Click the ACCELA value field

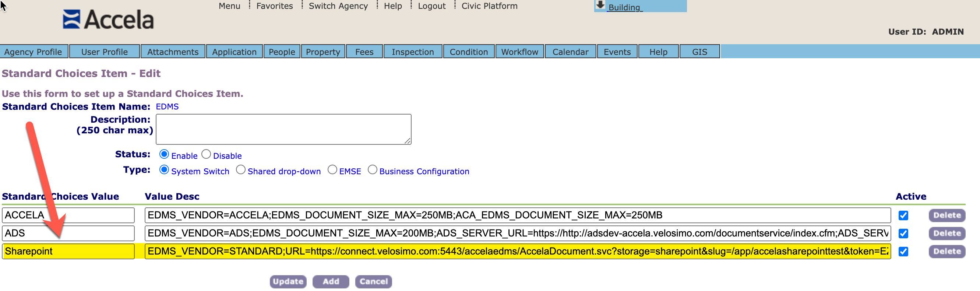tap(68, 215)
